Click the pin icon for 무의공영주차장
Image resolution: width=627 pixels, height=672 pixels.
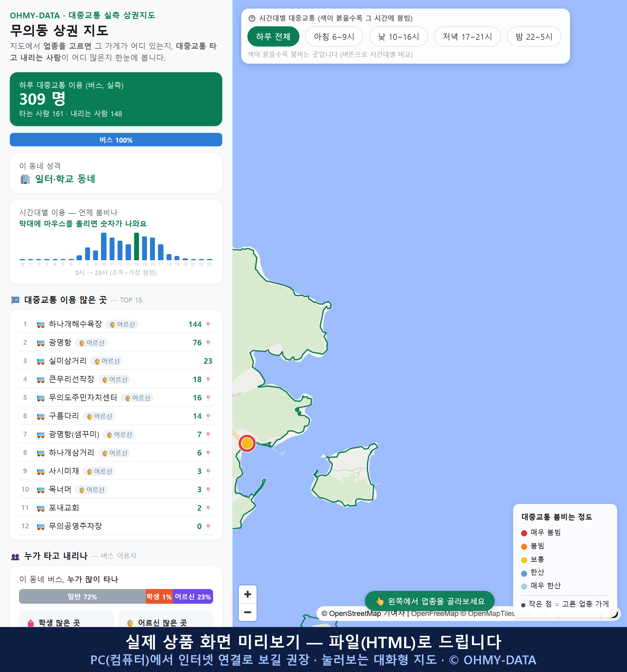(x=208, y=526)
